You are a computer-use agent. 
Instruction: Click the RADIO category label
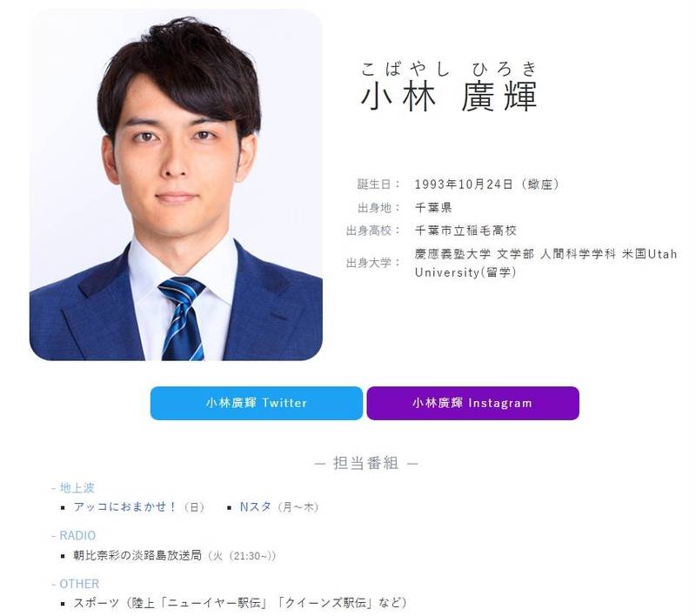[77, 535]
